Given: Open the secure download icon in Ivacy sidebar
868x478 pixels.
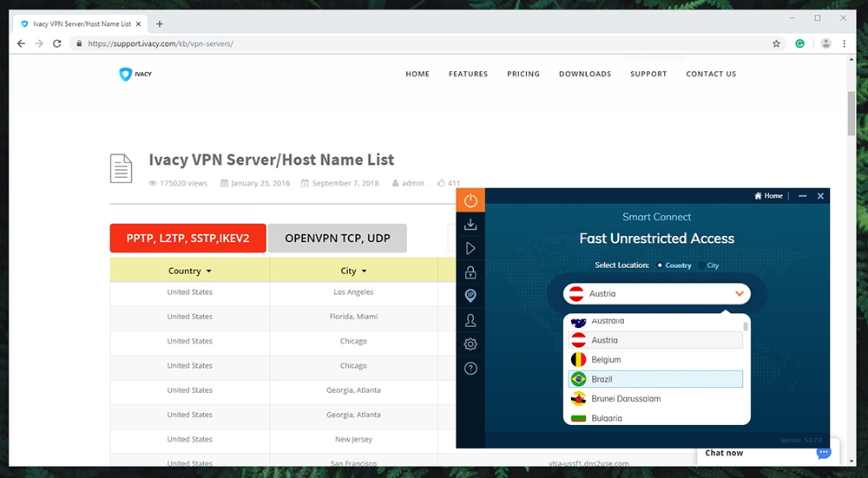Looking at the screenshot, I should [x=470, y=224].
